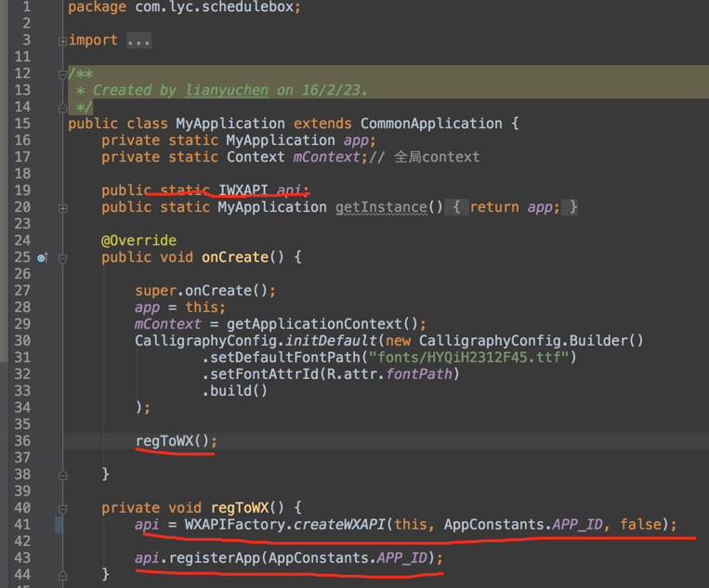Image resolution: width=709 pixels, height=588 pixels.
Task: Click getApplicationContext() on line 29
Action: point(322,323)
